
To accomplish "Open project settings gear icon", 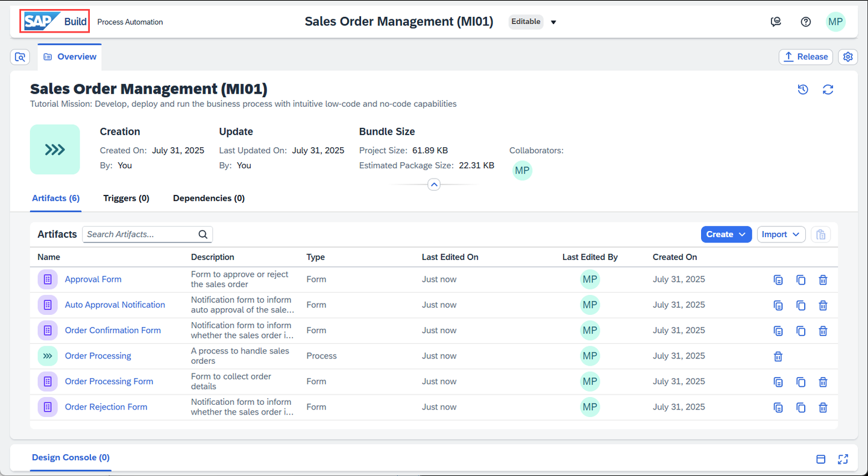I will [x=848, y=57].
